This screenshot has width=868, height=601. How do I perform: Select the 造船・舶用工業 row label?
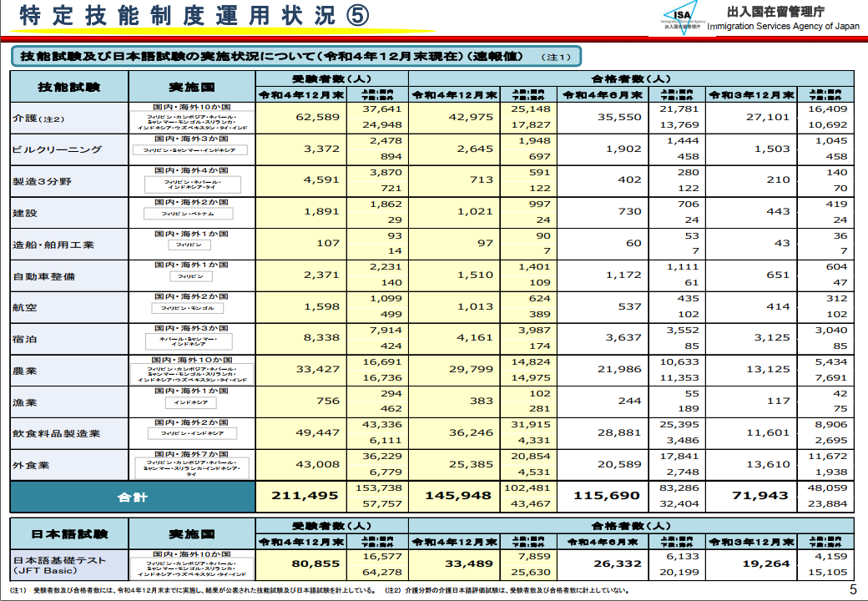(x=53, y=245)
